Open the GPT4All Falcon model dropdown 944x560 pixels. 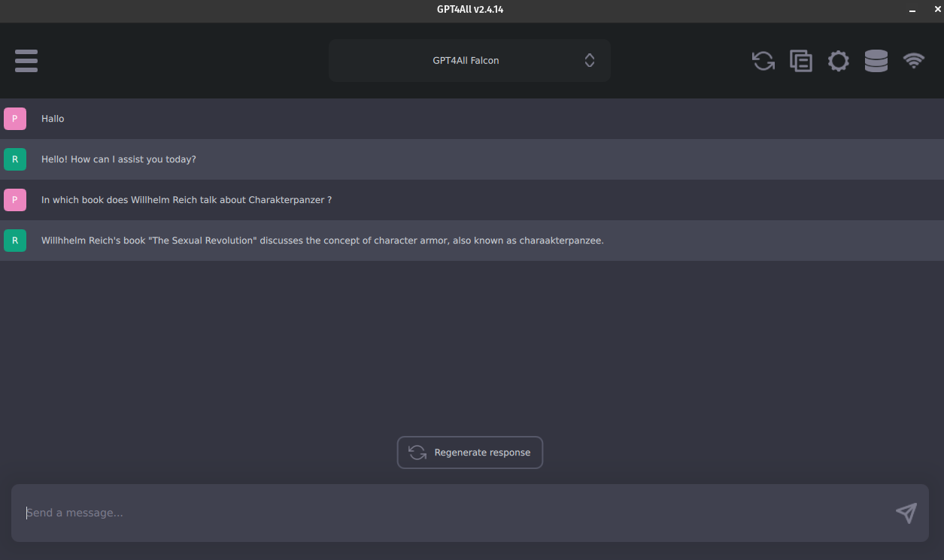pos(469,60)
